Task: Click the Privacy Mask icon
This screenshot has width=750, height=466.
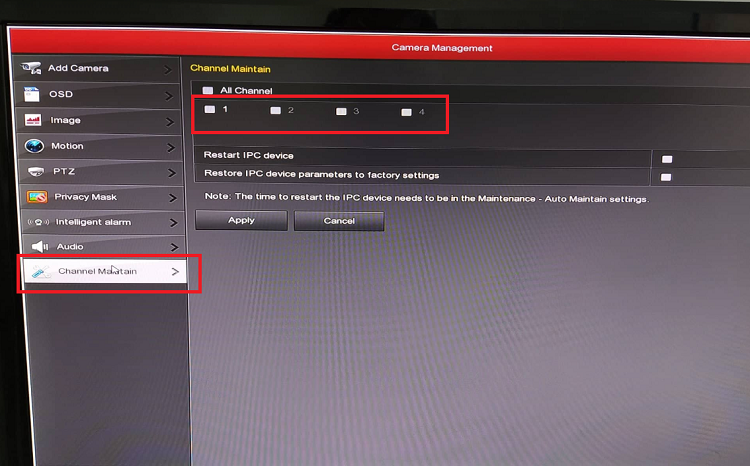Action: point(37,197)
